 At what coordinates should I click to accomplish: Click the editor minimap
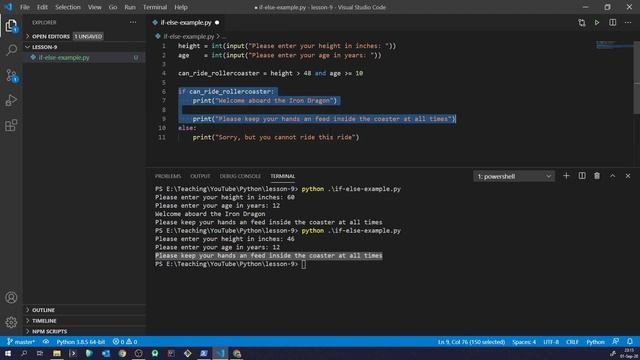point(614,44)
